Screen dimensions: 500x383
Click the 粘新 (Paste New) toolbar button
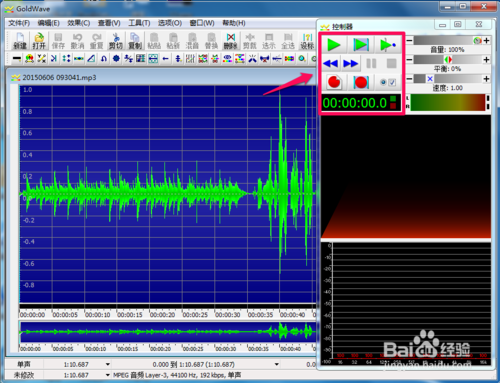(x=173, y=41)
